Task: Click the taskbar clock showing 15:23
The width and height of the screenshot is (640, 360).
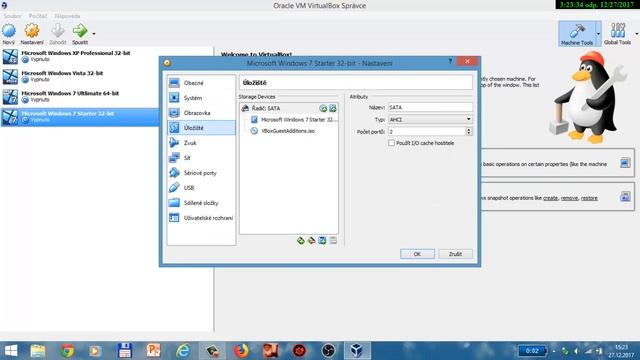Action: point(621,351)
